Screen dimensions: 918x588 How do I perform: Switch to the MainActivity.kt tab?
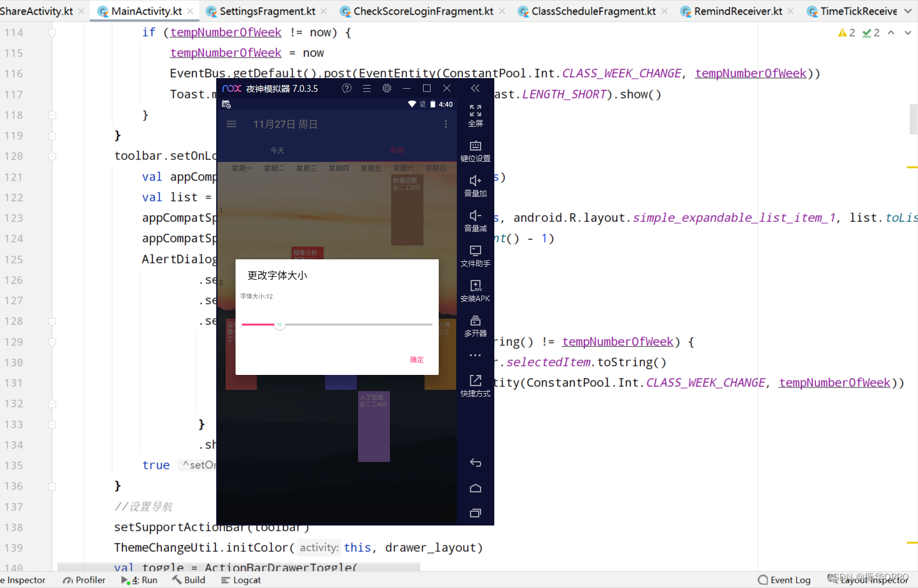pyautogui.click(x=146, y=11)
